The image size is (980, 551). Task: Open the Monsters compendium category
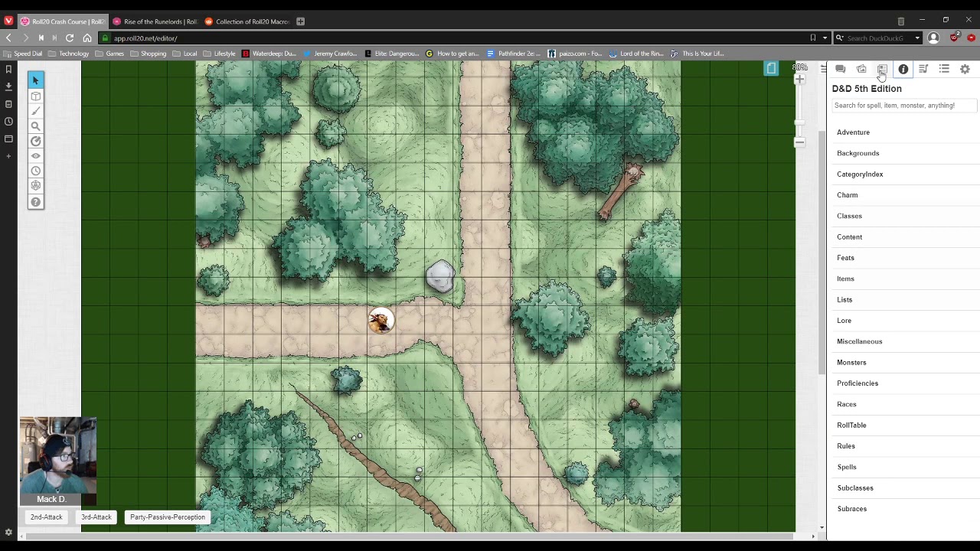tap(851, 363)
